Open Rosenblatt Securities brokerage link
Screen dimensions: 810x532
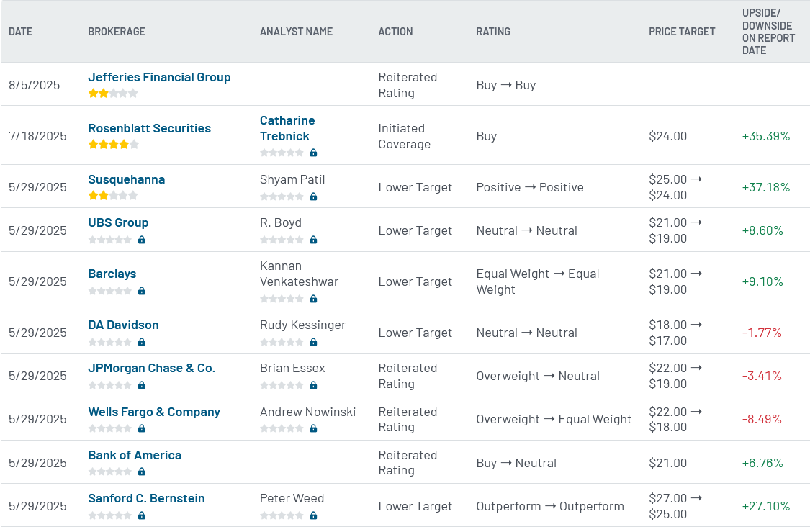point(149,128)
